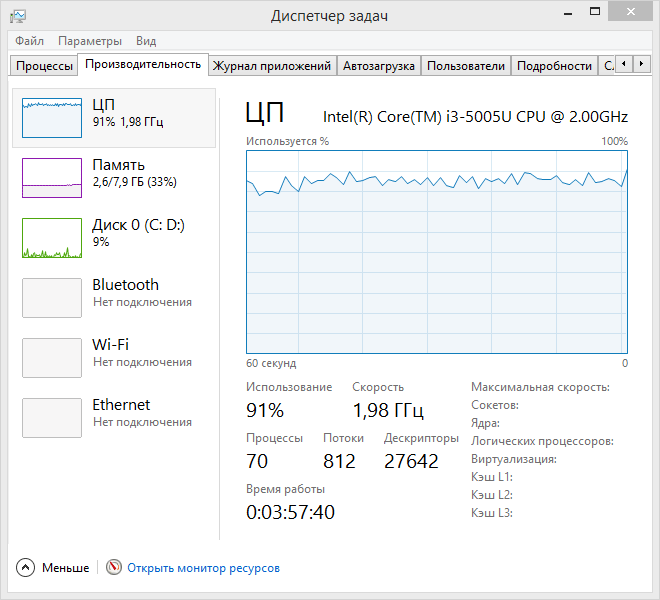This screenshot has height=600, width=660.
Task: Click the Потоки label
Action: [343, 438]
